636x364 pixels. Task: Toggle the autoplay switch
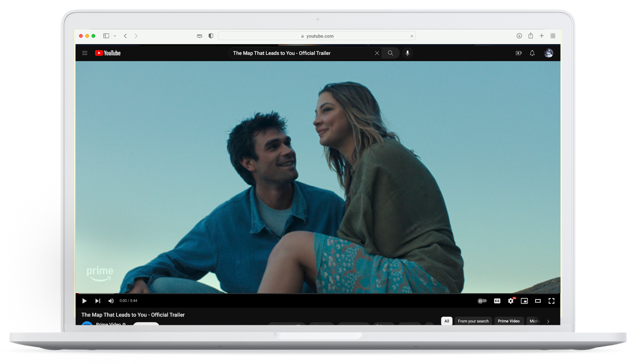pos(482,301)
